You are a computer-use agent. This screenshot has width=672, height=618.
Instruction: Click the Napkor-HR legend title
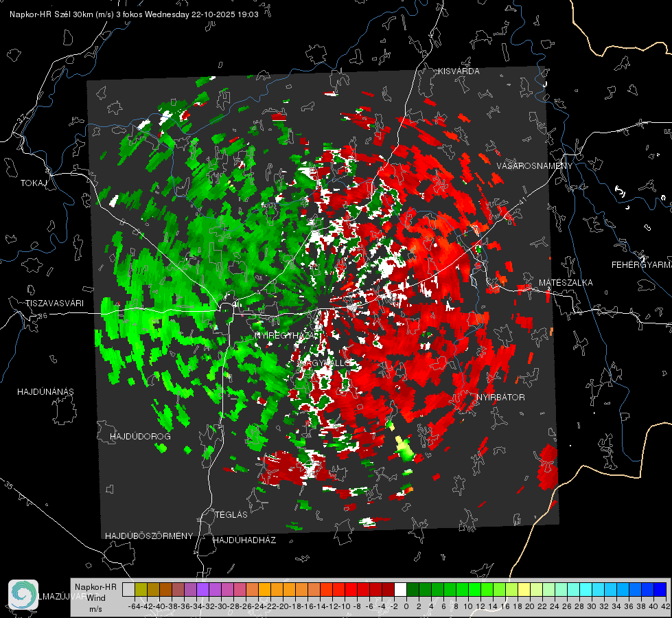(95, 587)
